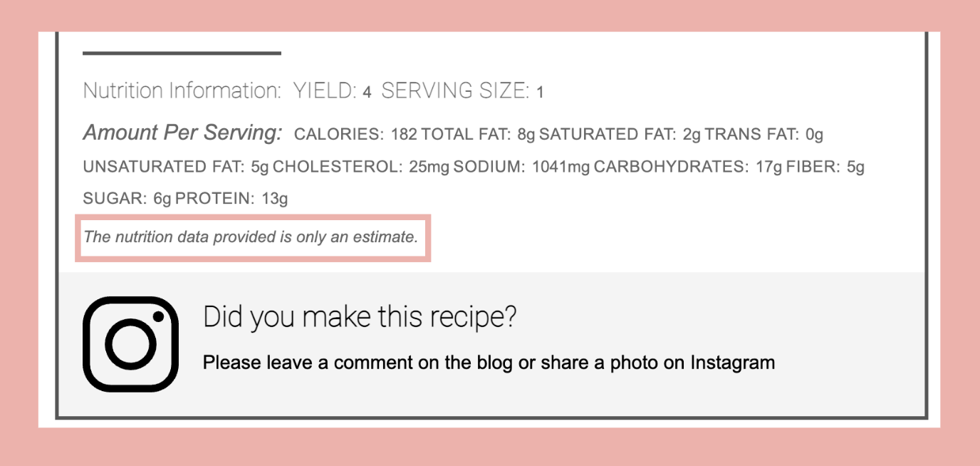
Task: Click the dark divider line above Nutrition Information
Action: pyautogui.click(x=182, y=53)
